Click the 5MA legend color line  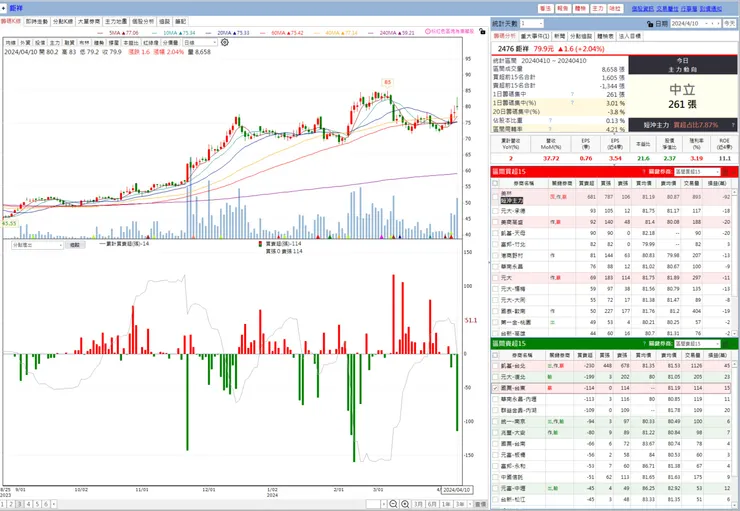pos(101,33)
